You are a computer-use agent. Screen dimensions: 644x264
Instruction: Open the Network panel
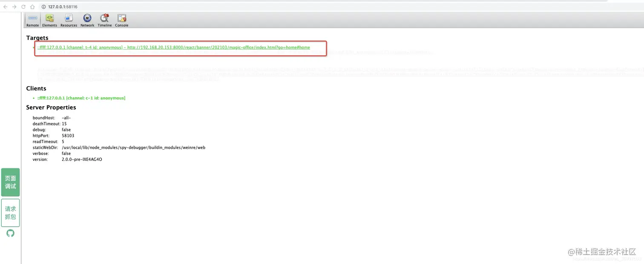(x=87, y=20)
